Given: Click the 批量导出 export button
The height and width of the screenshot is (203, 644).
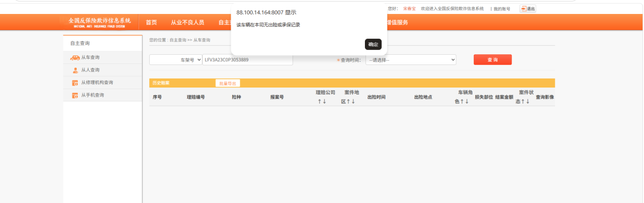Looking at the screenshot, I should (228, 83).
